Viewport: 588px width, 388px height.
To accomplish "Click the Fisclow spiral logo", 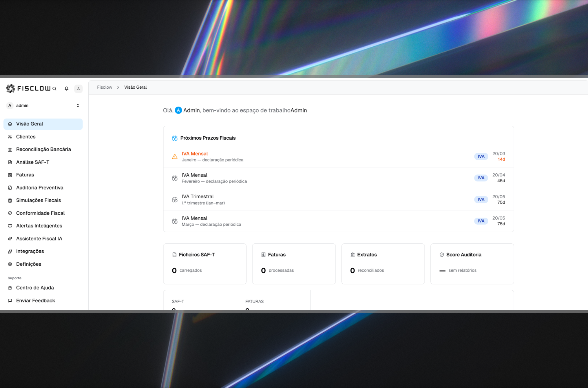I will (10, 88).
